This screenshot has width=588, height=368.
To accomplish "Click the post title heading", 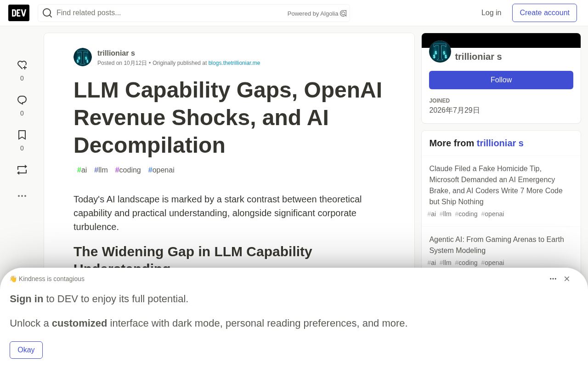I will tap(228, 118).
